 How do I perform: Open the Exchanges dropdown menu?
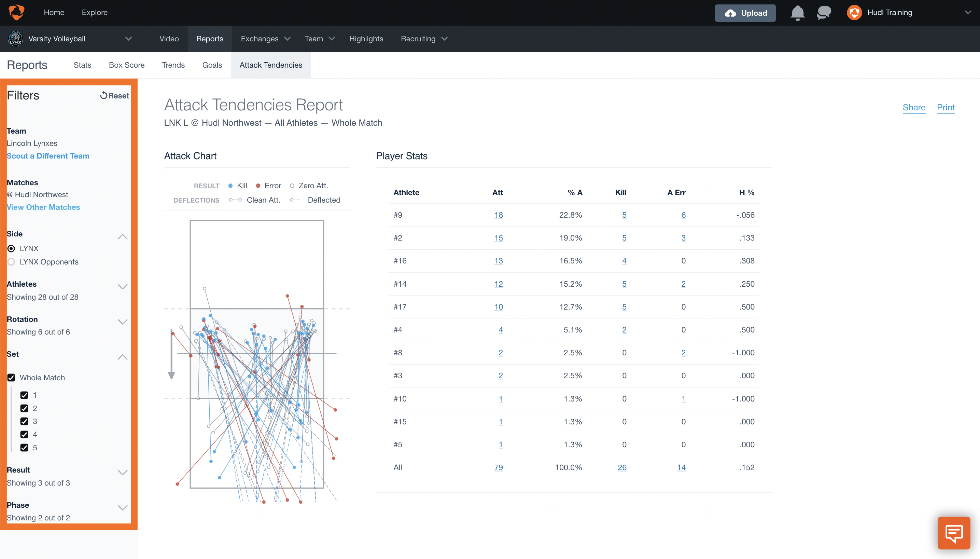click(x=265, y=39)
